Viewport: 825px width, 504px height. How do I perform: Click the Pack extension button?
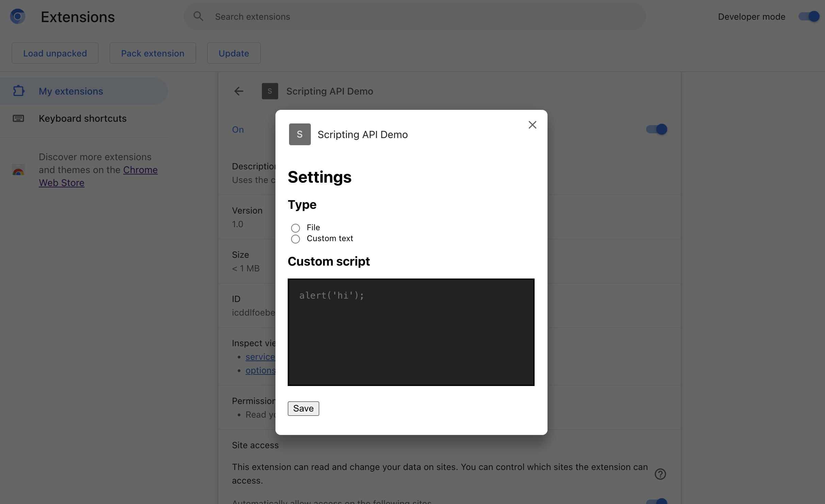point(153,52)
